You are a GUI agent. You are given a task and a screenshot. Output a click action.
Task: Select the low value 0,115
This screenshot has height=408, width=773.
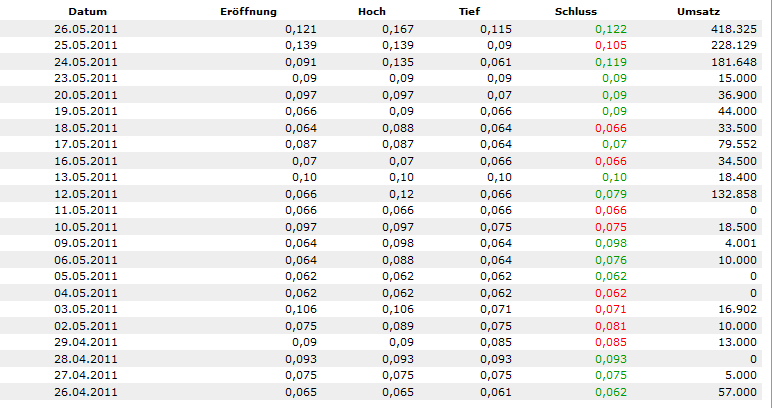coord(495,29)
